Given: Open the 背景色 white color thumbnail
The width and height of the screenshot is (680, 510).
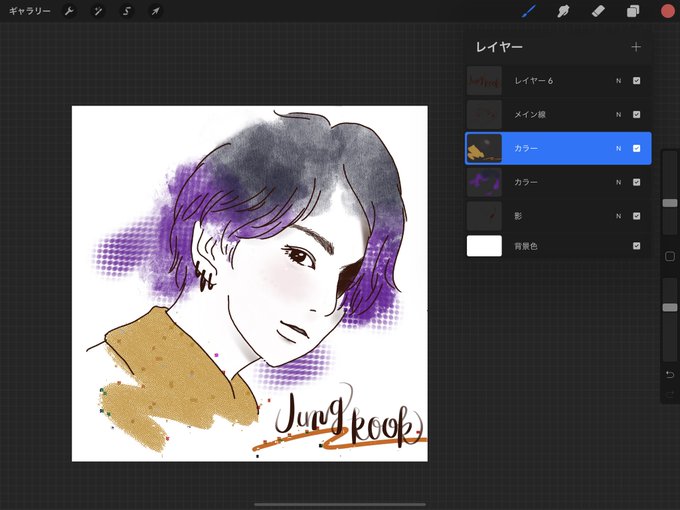Looking at the screenshot, I should click(484, 246).
